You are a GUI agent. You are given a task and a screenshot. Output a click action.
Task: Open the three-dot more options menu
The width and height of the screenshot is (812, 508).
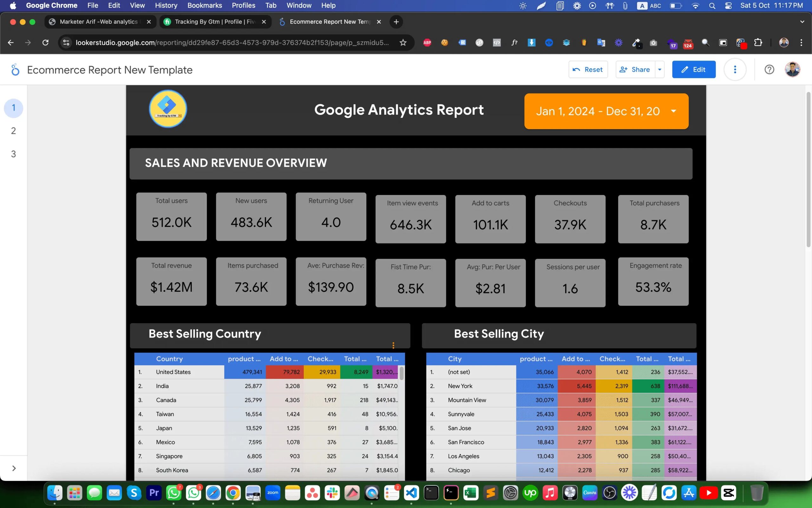(x=735, y=70)
